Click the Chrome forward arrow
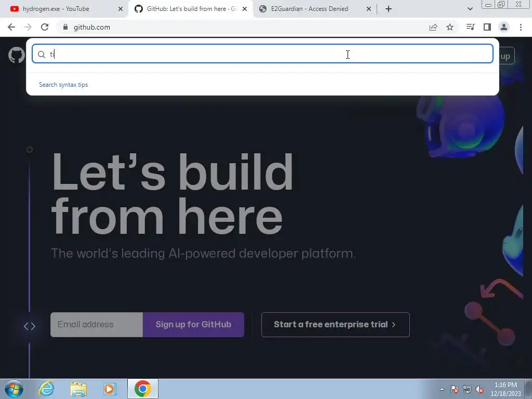The image size is (532, 399). 28,27
